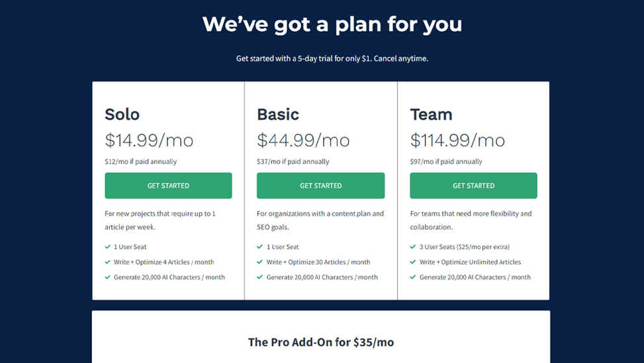This screenshot has height=363, width=644.
Task: Click checkmark next to Optimize 4 Articles
Action: pyautogui.click(x=108, y=262)
